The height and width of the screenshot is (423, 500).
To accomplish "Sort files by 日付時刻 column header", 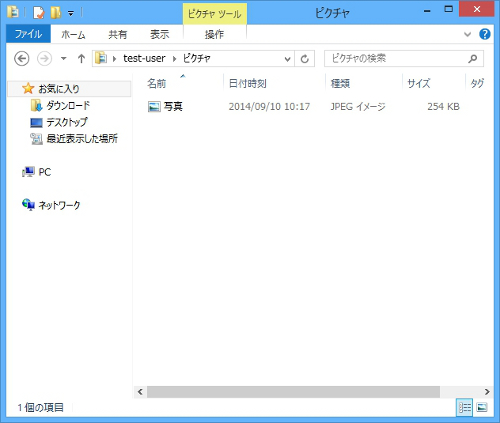I will [x=247, y=83].
